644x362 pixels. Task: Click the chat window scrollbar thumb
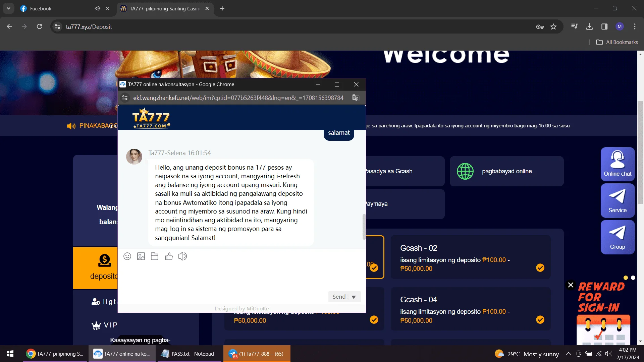click(x=364, y=227)
